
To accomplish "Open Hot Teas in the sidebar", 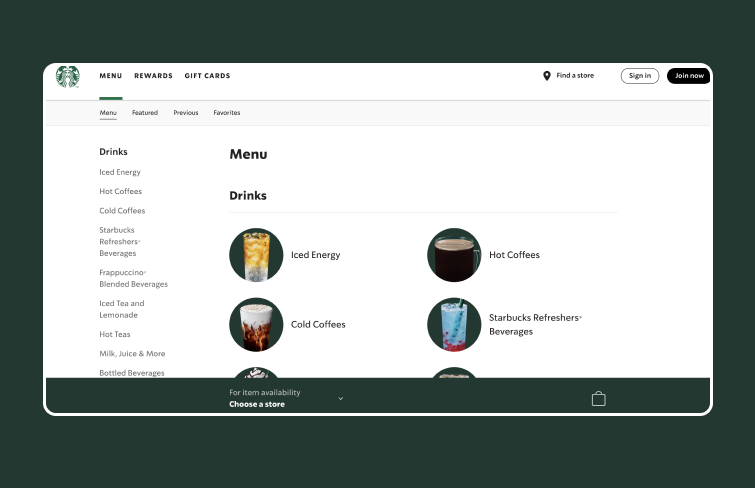I will click(x=115, y=334).
